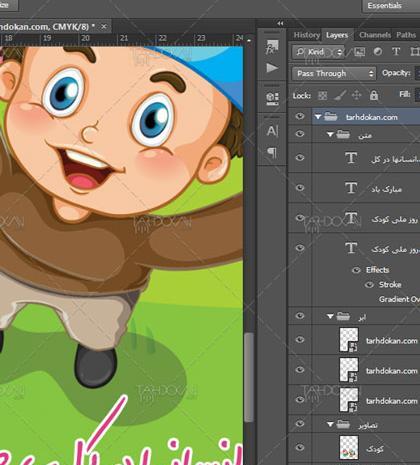Switch to the History tab

click(307, 35)
